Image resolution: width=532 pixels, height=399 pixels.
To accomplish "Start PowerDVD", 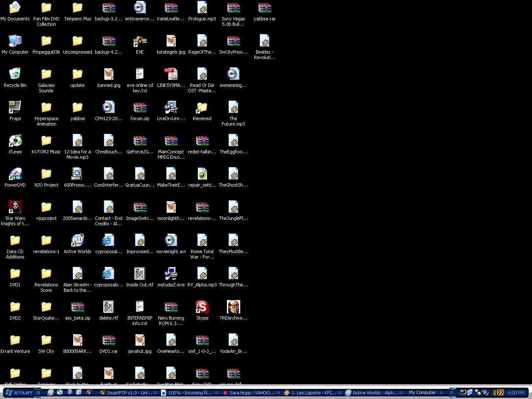I will pyautogui.click(x=15, y=174).
